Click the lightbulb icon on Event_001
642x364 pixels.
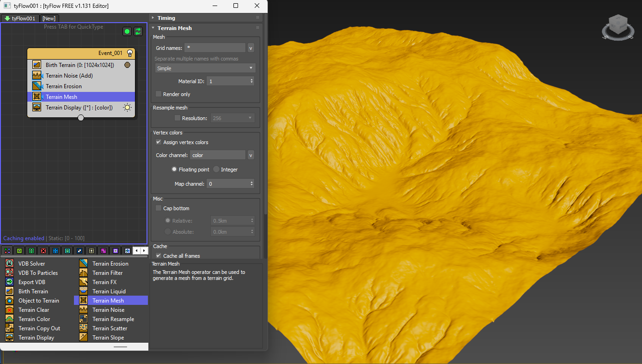[130, 53]
